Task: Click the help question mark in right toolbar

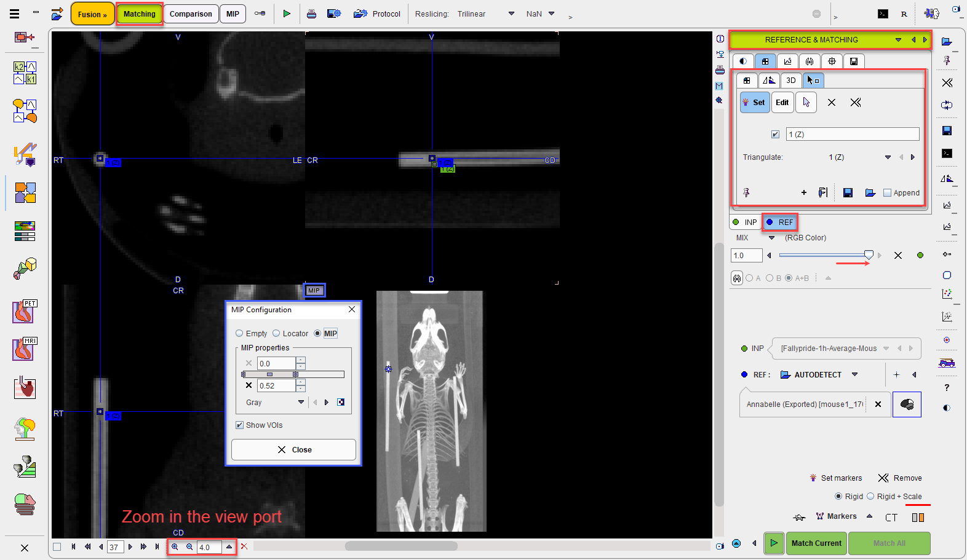Action: pos(947,387)
